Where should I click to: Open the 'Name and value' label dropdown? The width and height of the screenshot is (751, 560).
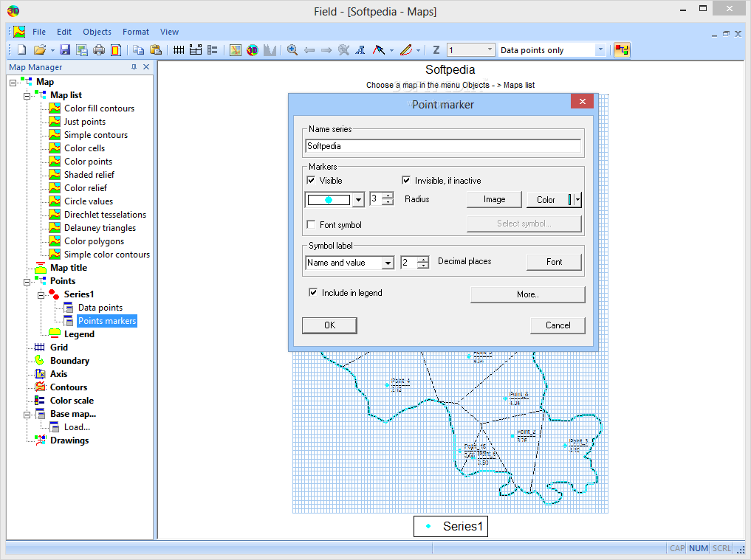click(388, 263)
